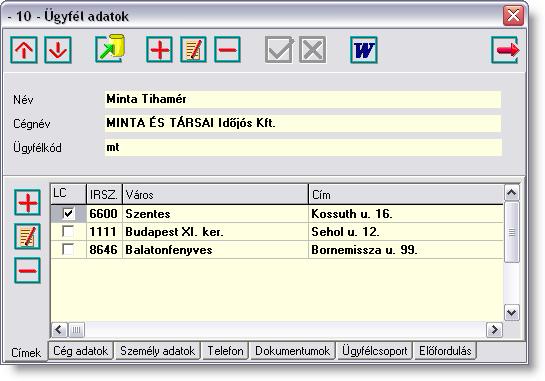
Task: Select postal code 6600 cell
Action: tap(104, 213)
